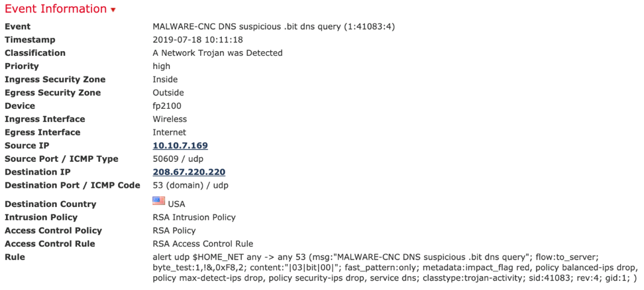Collapse the Event Information section arrow
Screen dimensions: 644x290
coord(113,11)
